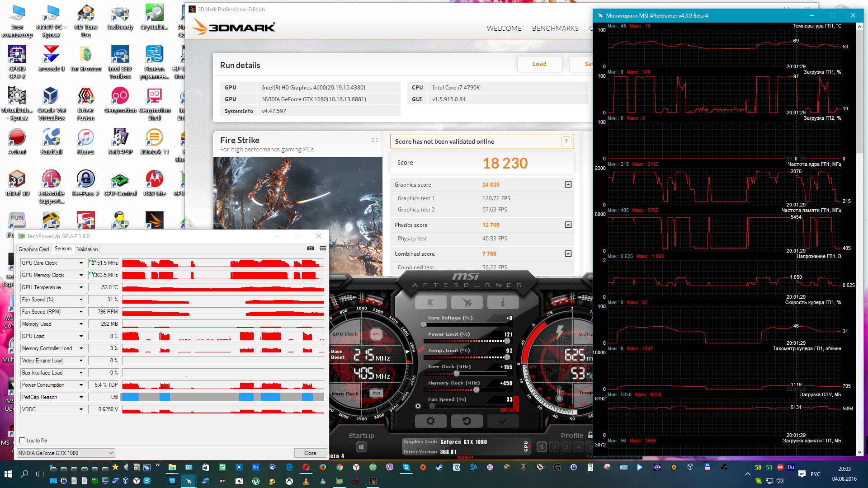Open the GPU Core Clock sensor dropdown
This screenshot has height=488, width=868.
tap(81, 263)
